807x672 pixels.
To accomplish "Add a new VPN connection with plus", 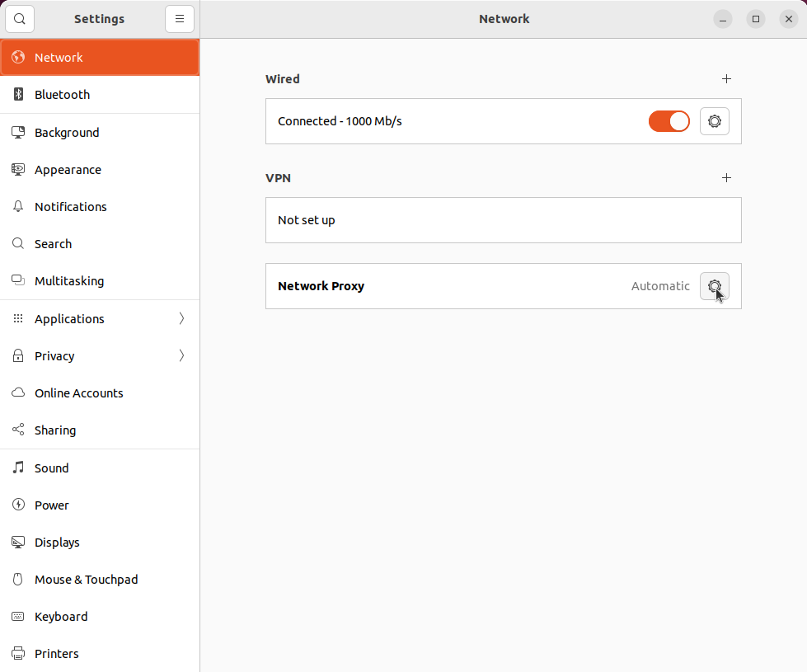I will coord(726,177).
